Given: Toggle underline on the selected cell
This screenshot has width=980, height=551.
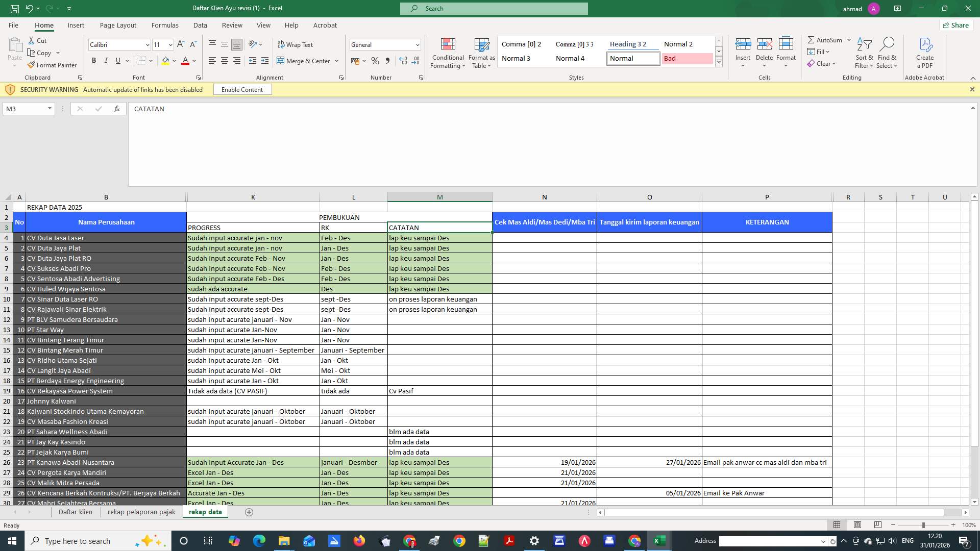Looking at the screenshot, I should coord(117,61).
